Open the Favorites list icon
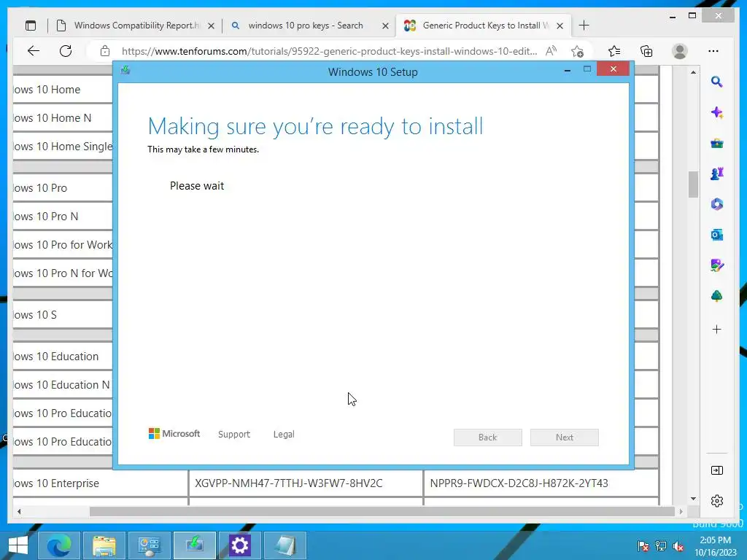Image resolution: width=747 pixels, height=560 pixels. [x=614, y=51]
